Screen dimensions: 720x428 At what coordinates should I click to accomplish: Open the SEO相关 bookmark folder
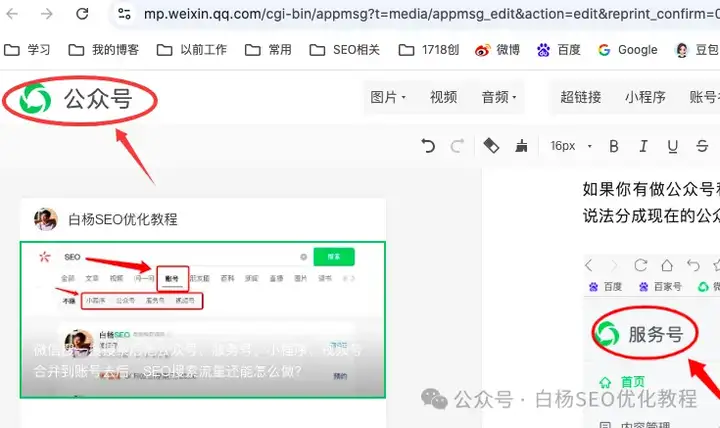[x=344, y=50]
